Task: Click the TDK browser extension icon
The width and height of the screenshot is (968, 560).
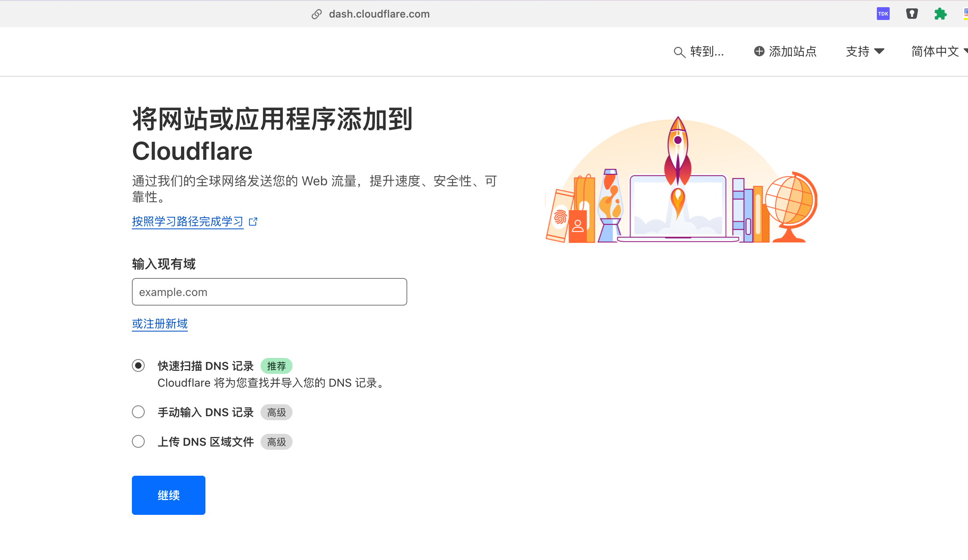Action: point(883,14)
